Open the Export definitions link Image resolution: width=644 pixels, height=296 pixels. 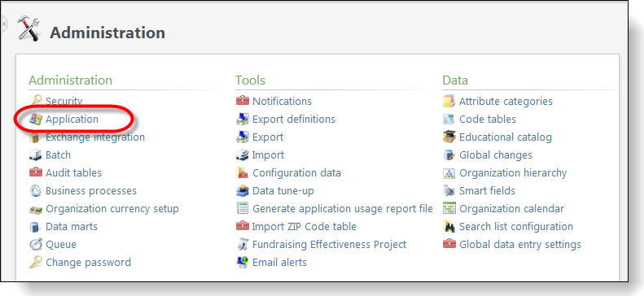click(x=294, y=120)
